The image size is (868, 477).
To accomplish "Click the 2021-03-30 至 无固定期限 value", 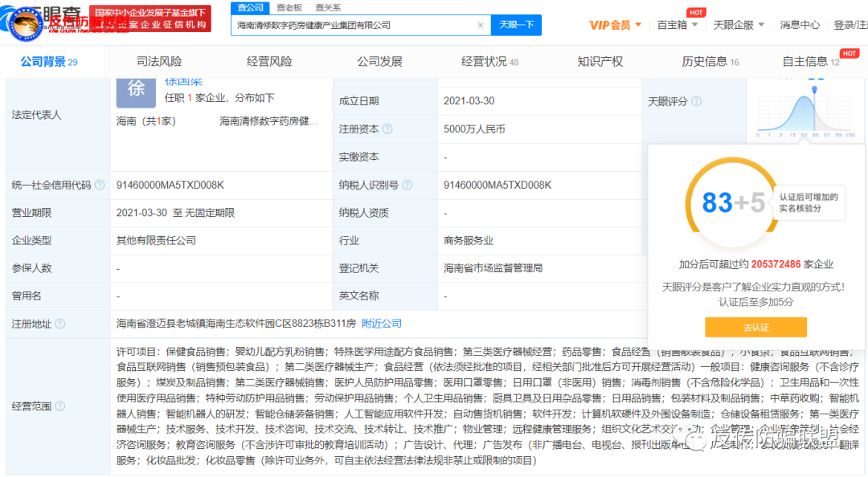I will (x=175, y=213).
